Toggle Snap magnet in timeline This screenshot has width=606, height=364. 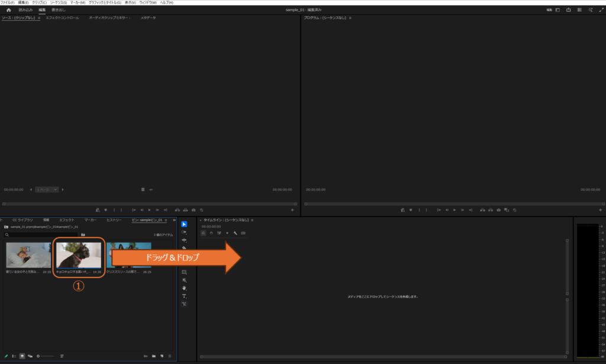211,233
